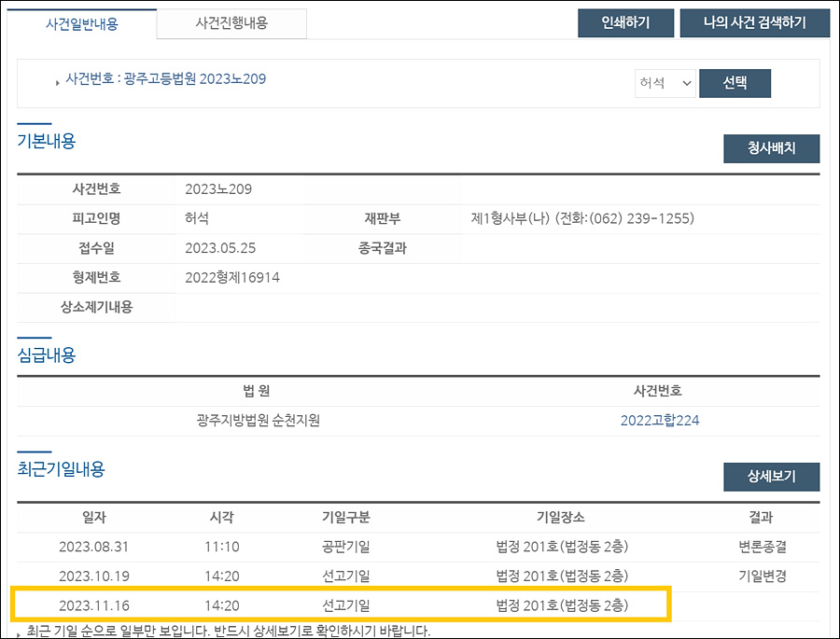
Task: Select the 2023노209 case number cell
Action: click(x=218, y=189)
